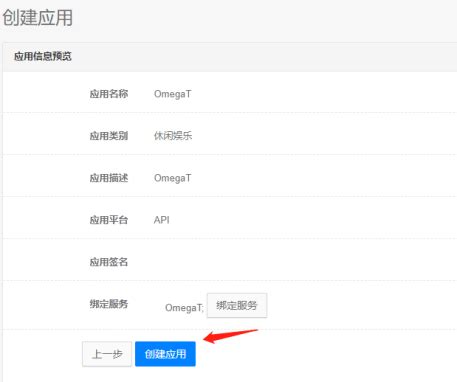
Task: Select the OmegaT value for 应用名称
Action: (173, 94)
